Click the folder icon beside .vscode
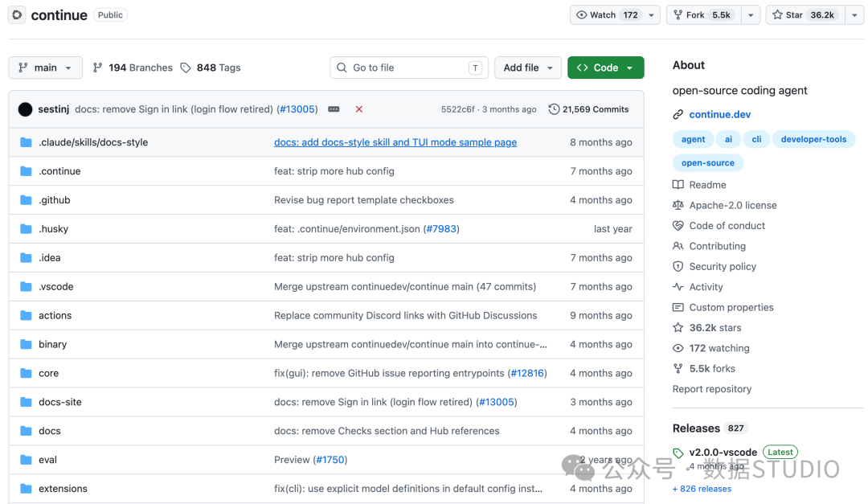This screenshot has height=504, width=868. pyautogui.click(x=26, y=286)
